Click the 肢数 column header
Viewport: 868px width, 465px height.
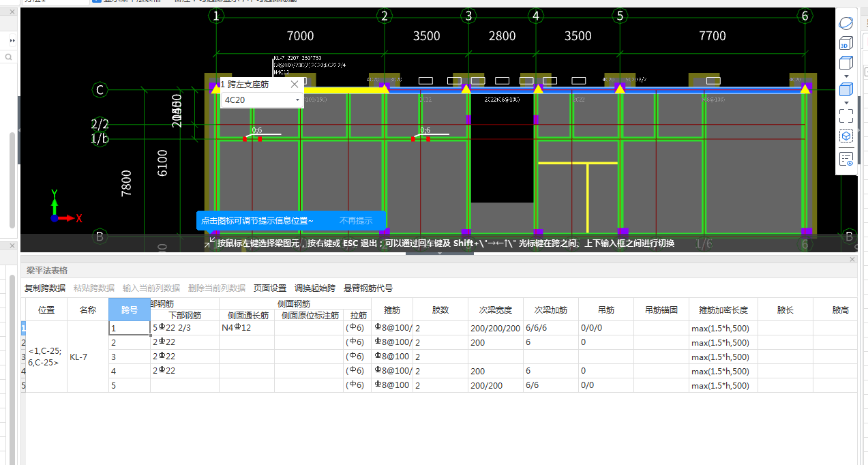point(440,310)
